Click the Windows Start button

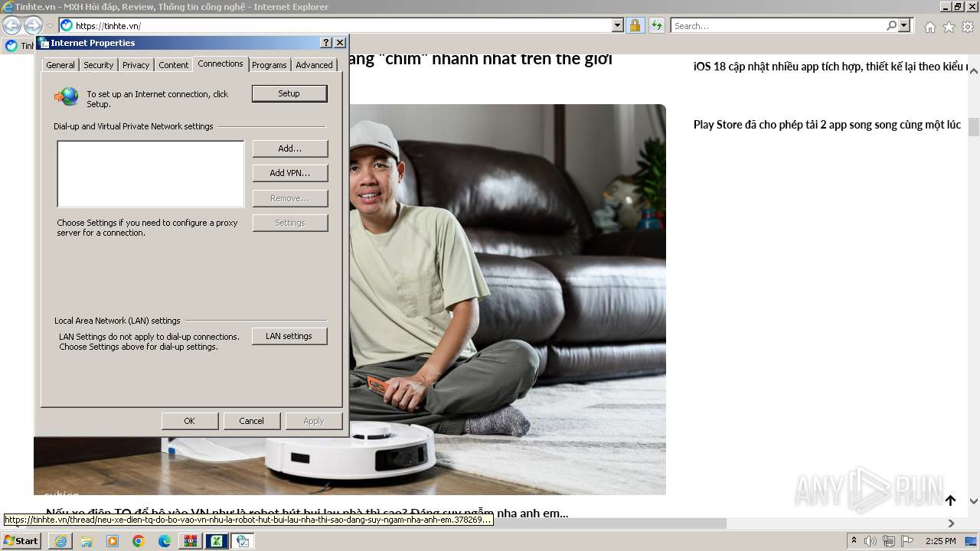(21, 540)
